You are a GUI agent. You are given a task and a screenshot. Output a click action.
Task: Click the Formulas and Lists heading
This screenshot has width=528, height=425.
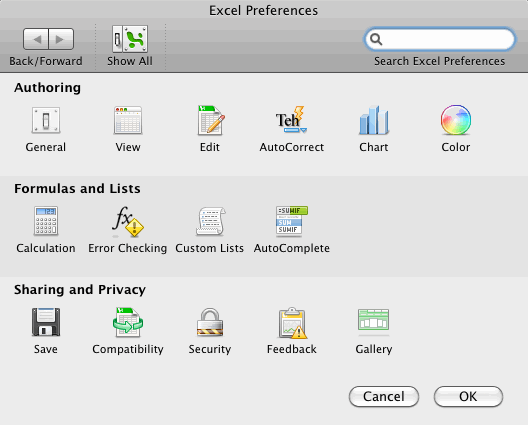77,189
